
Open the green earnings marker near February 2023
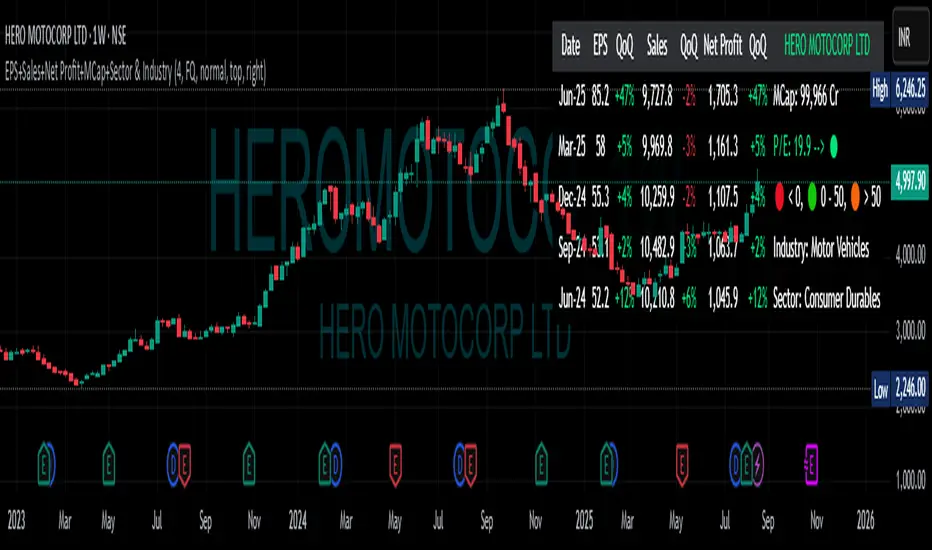[44, 464]
